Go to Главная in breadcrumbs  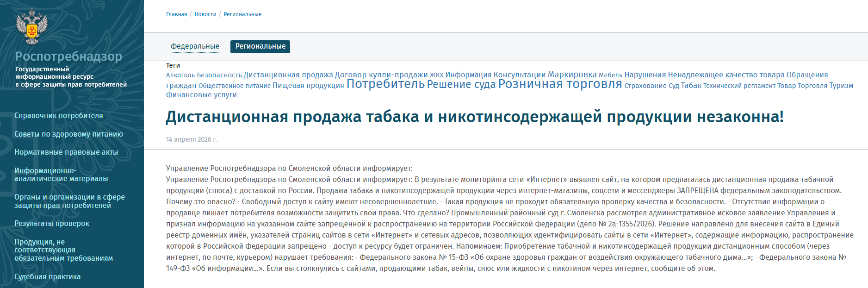point(177,14)
